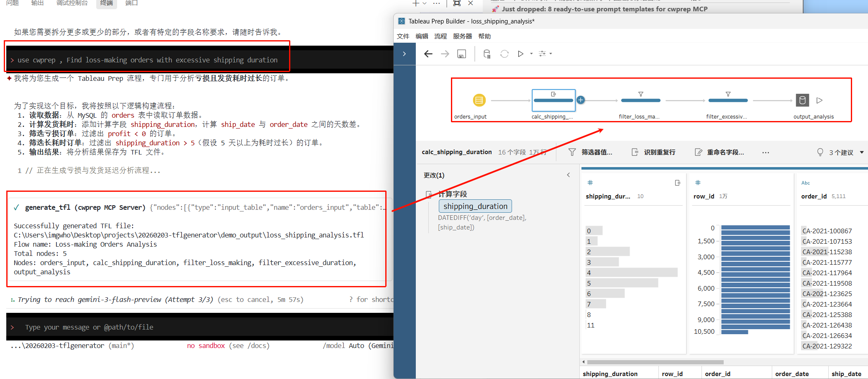Open the run flow dropdown arrow
The width and height of the screenshot is (868, 379).
pyautogui.click(x=530, y=54)
